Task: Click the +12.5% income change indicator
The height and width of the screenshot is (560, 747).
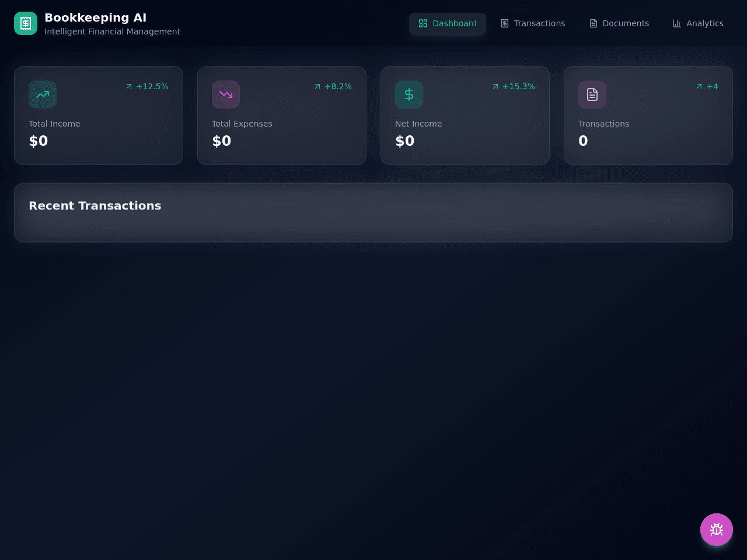Action: [x=147, y=86]
